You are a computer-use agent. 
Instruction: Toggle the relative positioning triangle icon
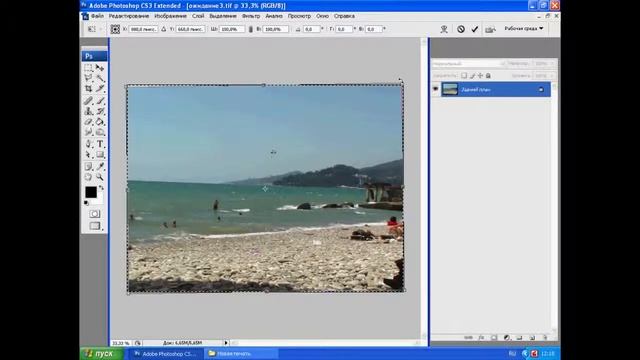[164, 29]
